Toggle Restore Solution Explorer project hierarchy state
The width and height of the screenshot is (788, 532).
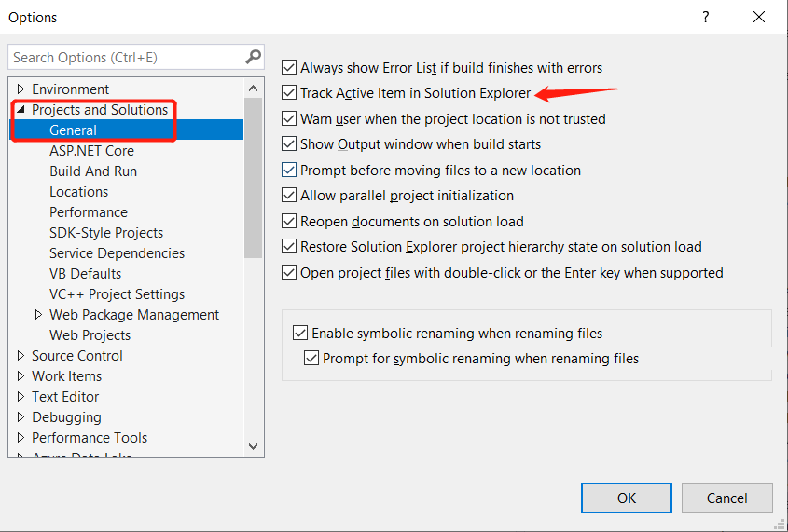pos(289,246)
